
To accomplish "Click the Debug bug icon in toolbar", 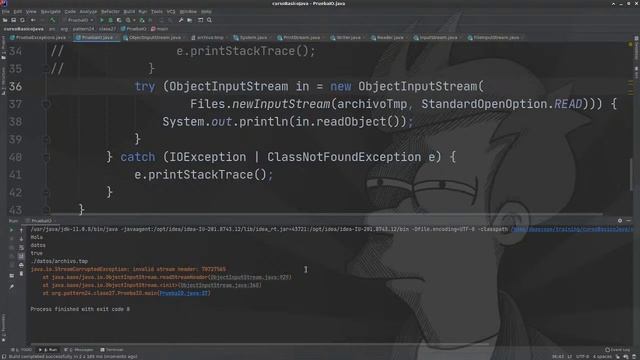I will pyautogui.click(x=110, y=20).
